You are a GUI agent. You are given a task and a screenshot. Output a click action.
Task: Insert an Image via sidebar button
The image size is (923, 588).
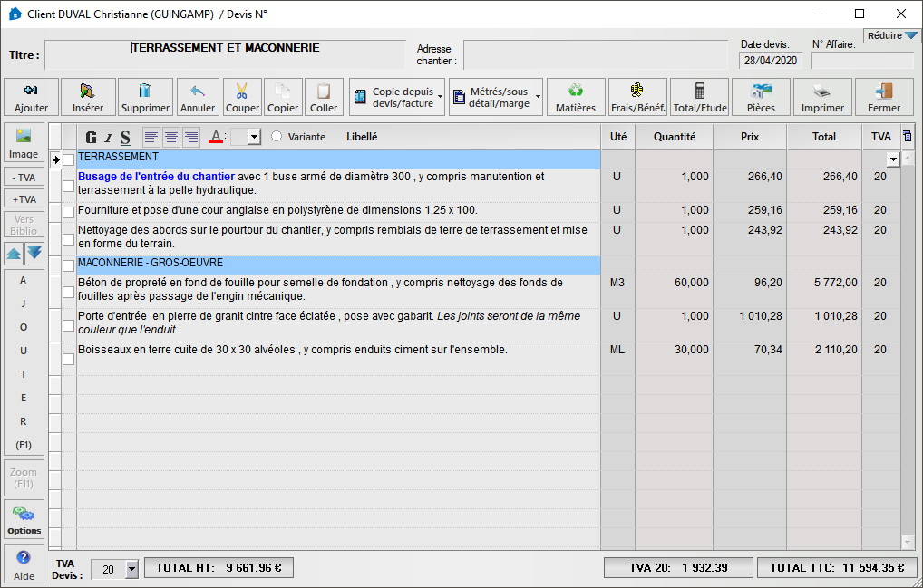[24, 143]
